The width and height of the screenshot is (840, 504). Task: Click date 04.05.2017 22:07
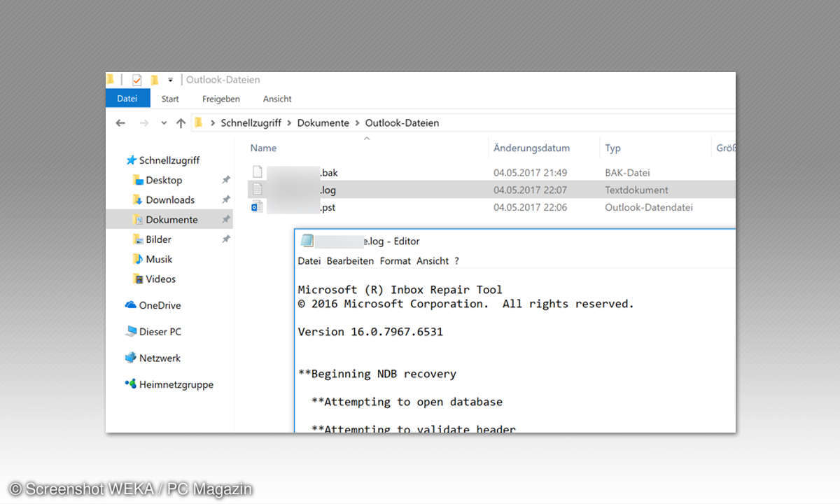pos(530,190)
